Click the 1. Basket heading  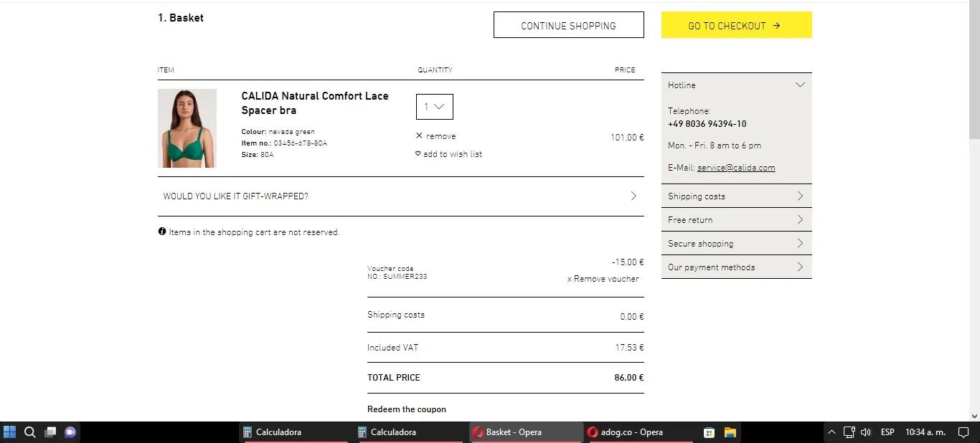coord(181,18)
